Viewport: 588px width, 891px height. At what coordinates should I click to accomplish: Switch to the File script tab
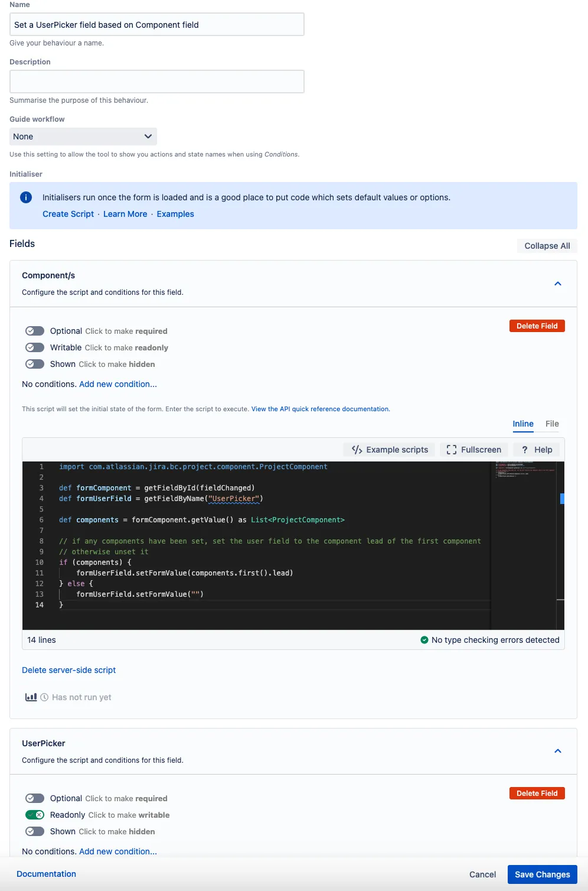[552, 424]
